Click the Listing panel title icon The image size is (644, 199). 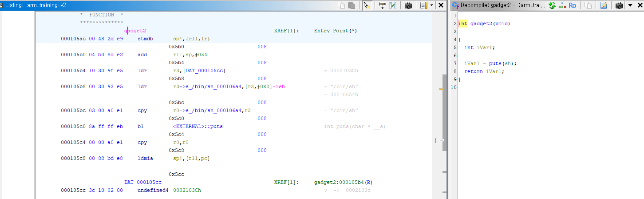tap(2, 5)
